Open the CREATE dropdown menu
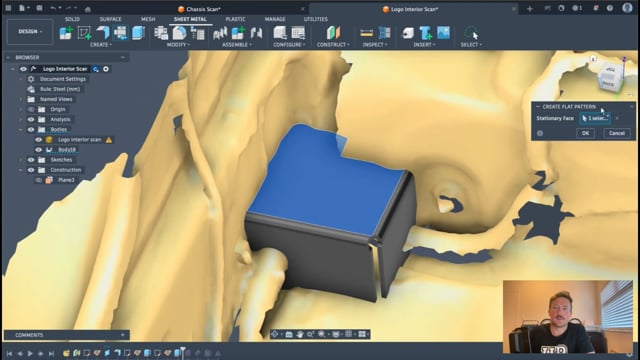This screenshot has width=640, height=360. pos(100,44)
